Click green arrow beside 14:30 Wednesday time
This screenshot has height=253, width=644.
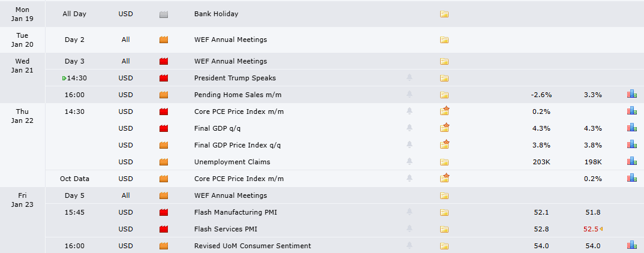point(64,78)
